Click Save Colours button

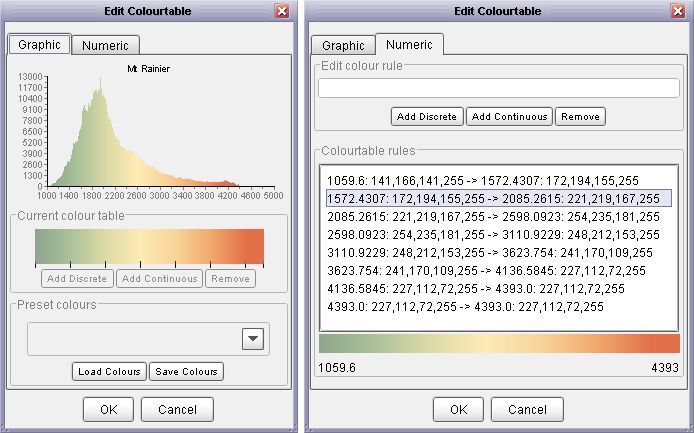(x=186, y=371)
